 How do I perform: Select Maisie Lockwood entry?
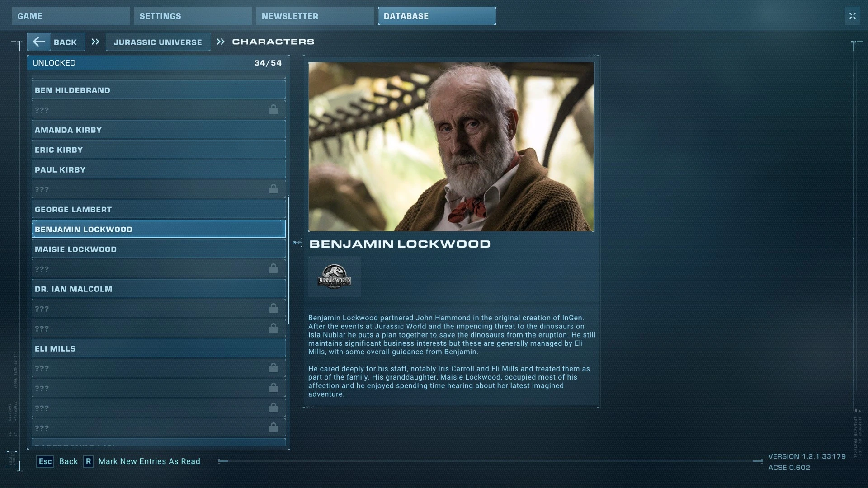point(159,249)
